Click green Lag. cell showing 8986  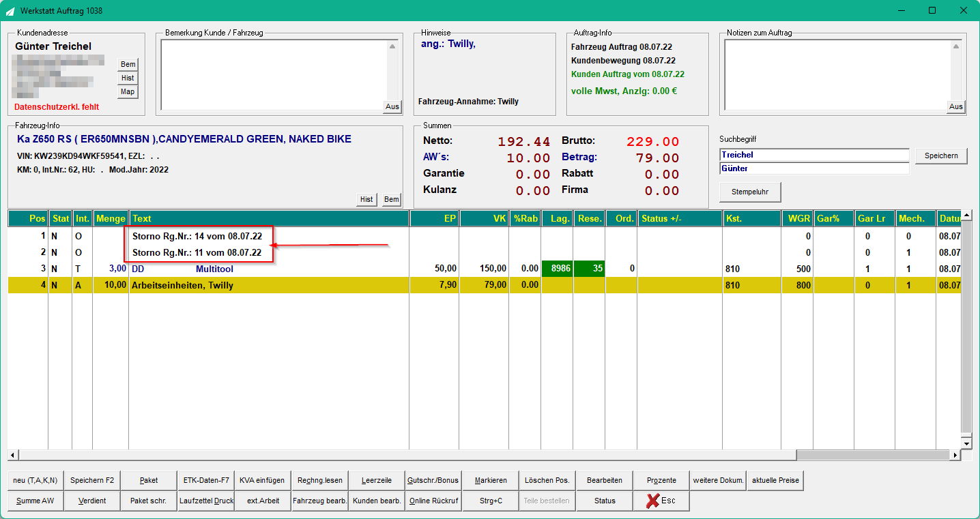[557, 269]
